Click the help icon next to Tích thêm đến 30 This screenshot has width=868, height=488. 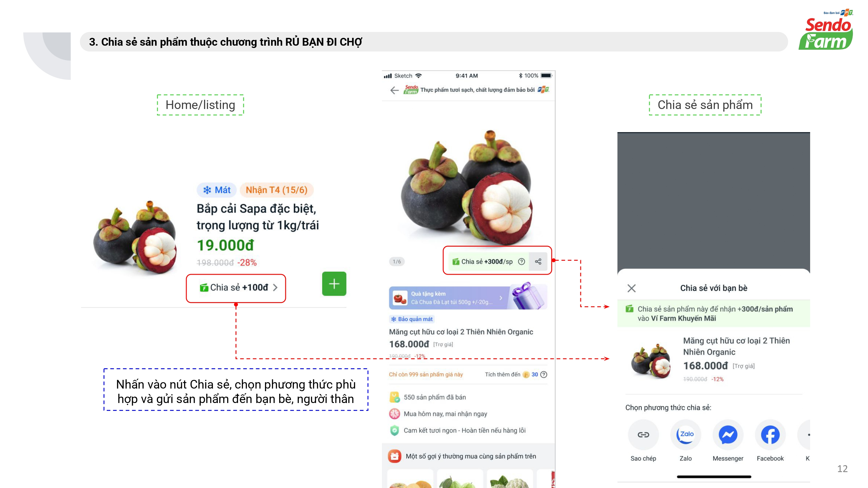click(543, 374)
